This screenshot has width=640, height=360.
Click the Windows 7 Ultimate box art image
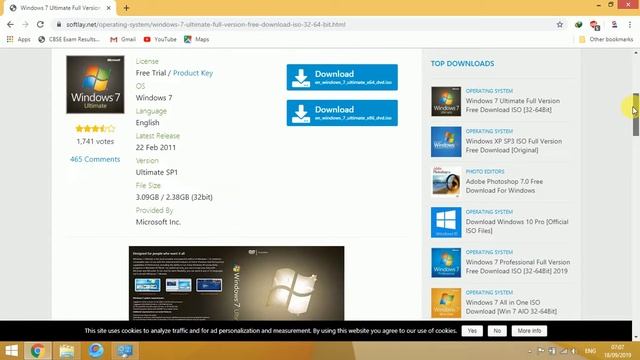[96, 84]
